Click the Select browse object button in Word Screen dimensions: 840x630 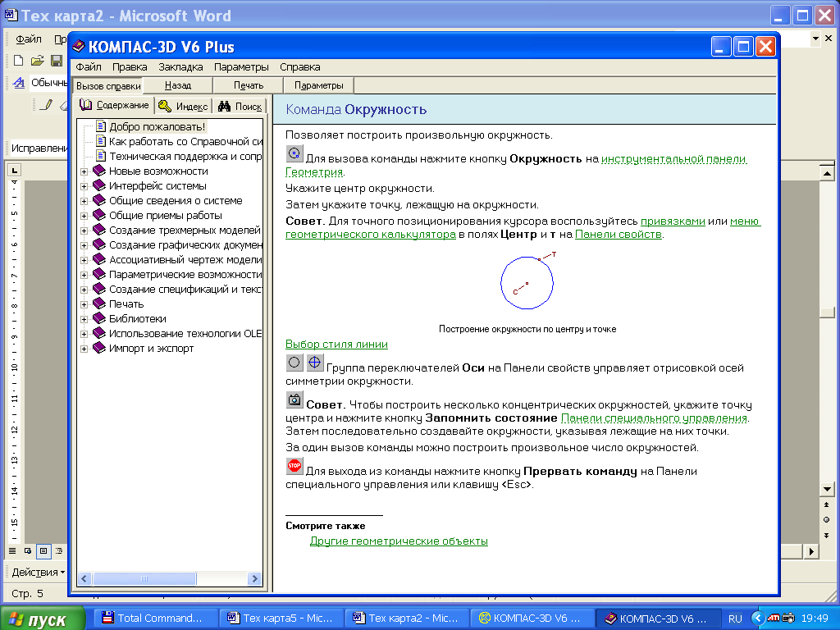tap(827, 519)
